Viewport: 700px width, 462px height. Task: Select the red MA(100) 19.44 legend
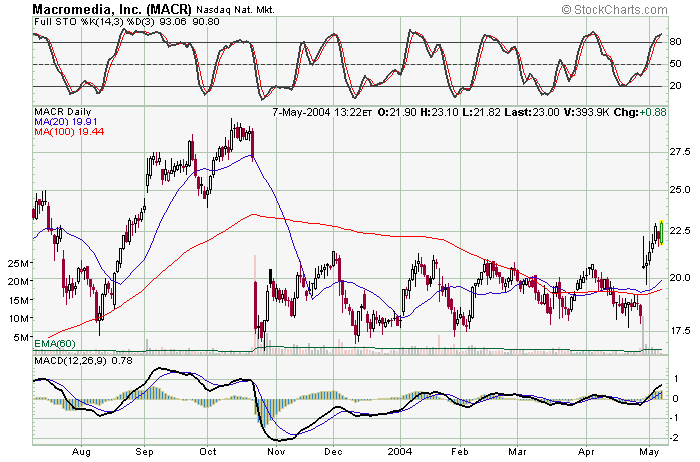tap(69, 131)
